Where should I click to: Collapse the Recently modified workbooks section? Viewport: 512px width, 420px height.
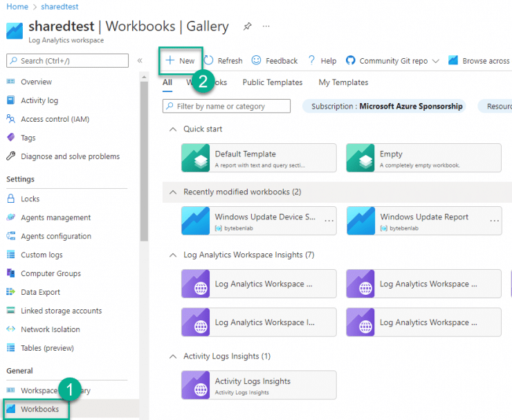click(x=172, y=192)
